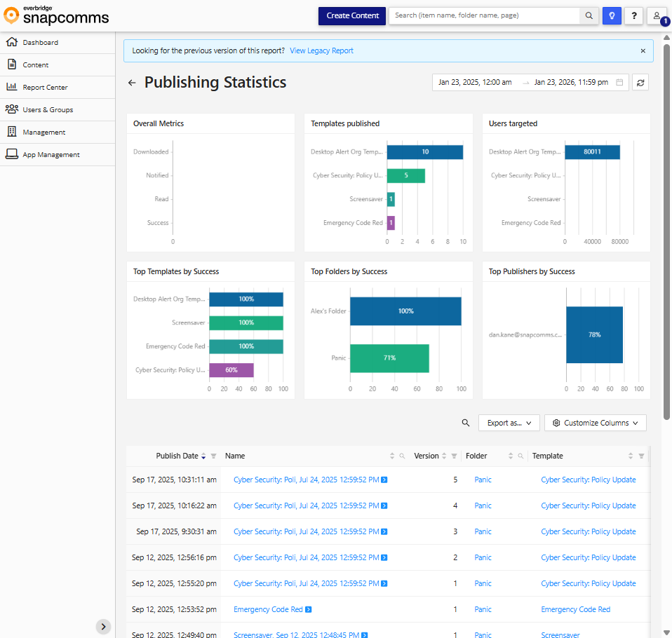672x638 pixels.
Task: Dismiss the legacy report banner
Action: (643, 51)
